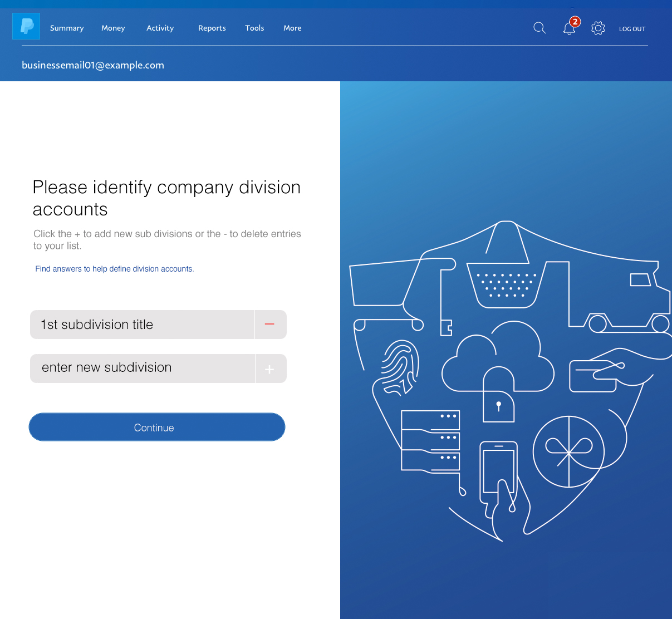
Task: Go to the Summary tab
Action: click(x=67, y=28)
